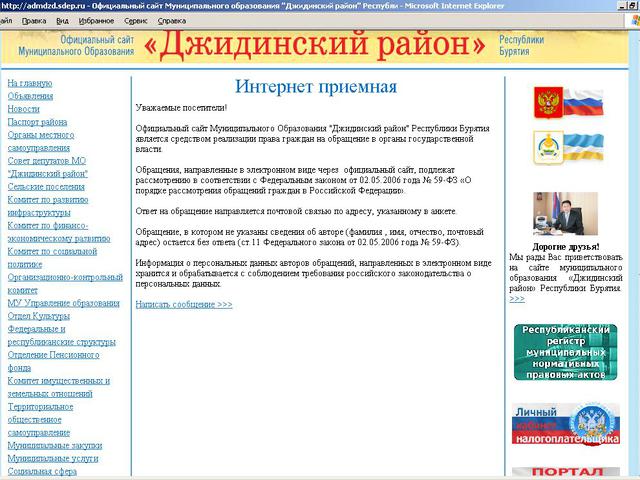The image size is (640, 480).
Task: Click the Дорогие друзья! heading
Action: [566, 247]
